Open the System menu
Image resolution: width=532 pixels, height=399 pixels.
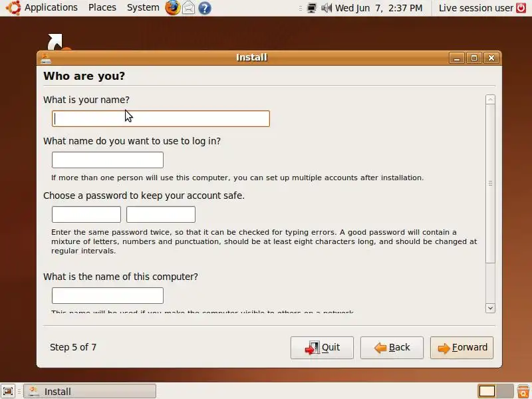143,7
